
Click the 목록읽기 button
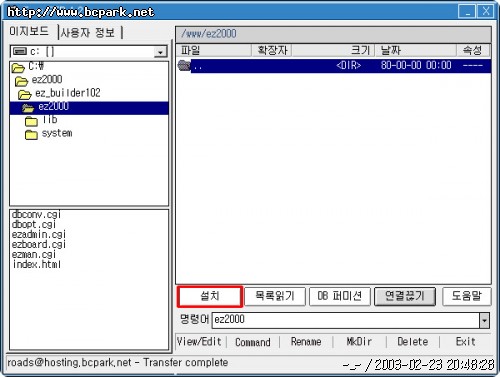click(x=275, y=296)
